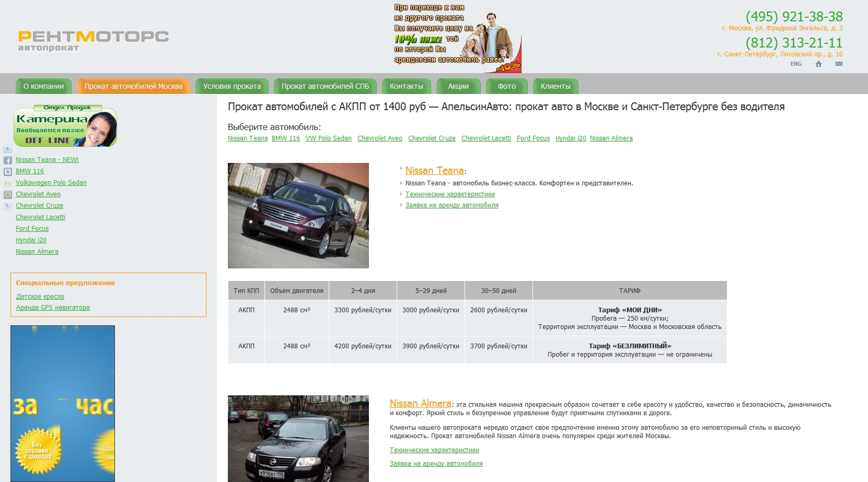
Task: Open the blue 'за час' ad banner in the sidebar
Action: [63, 403]
